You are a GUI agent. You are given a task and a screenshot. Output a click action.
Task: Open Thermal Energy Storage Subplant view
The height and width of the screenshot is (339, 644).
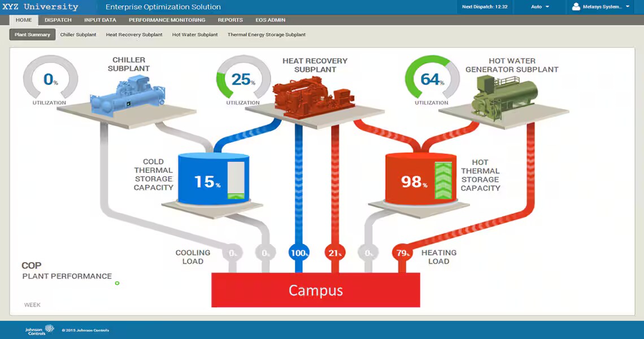[x=266, y=34]
